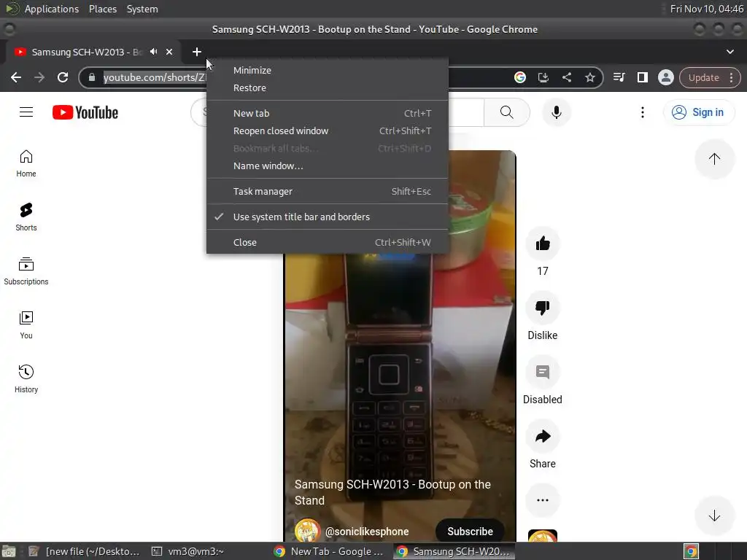
Task: Open the tab search chevron
Action: click(x=729, y=52)
